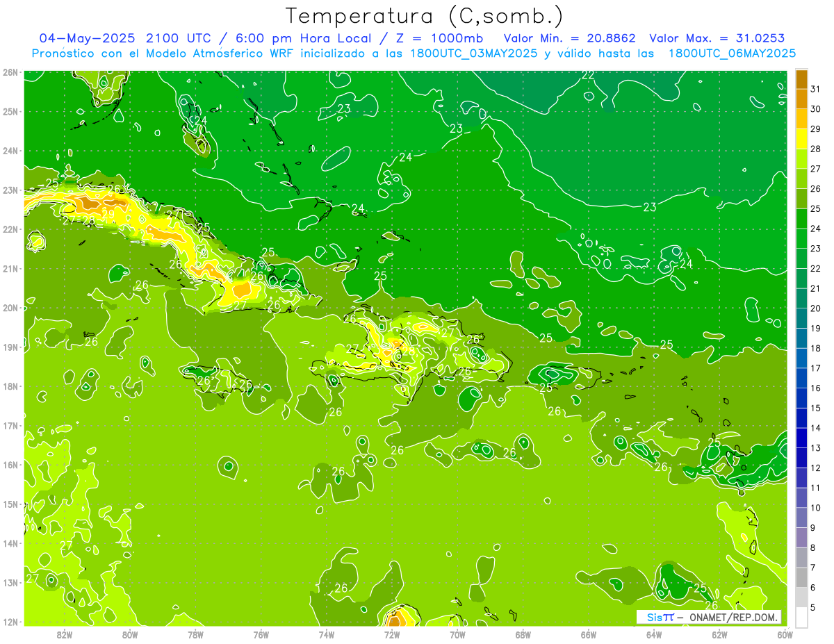Screen dimensions: 834x644
Task: Click the '80W' longitude axis label
Action: [x=130, y=634]
